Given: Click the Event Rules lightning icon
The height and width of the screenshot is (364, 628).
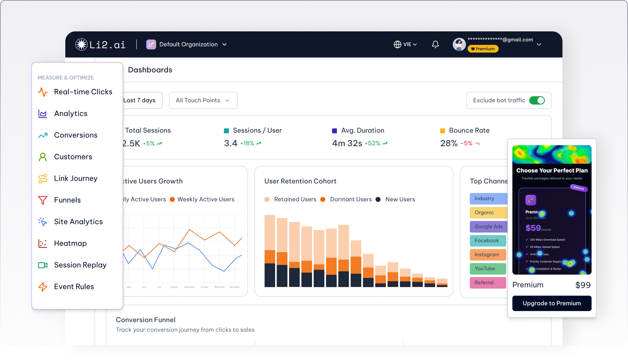Looking at the screenshot, I should click(43, 287).
